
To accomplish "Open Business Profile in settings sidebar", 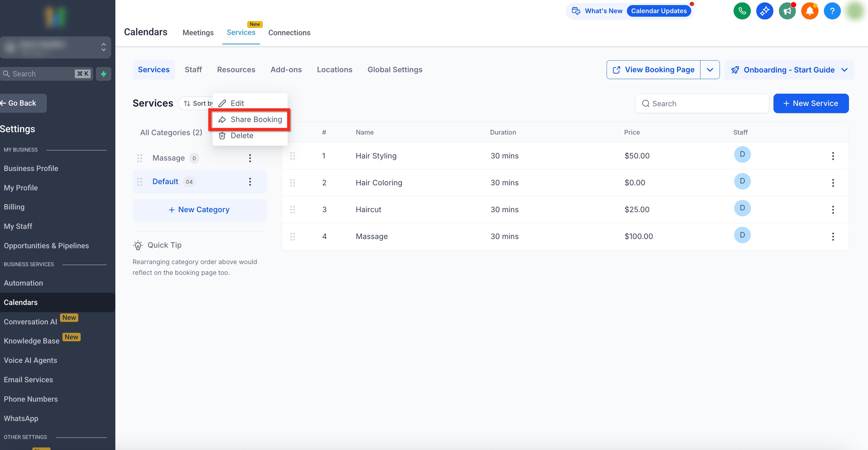I will [31, 168].
